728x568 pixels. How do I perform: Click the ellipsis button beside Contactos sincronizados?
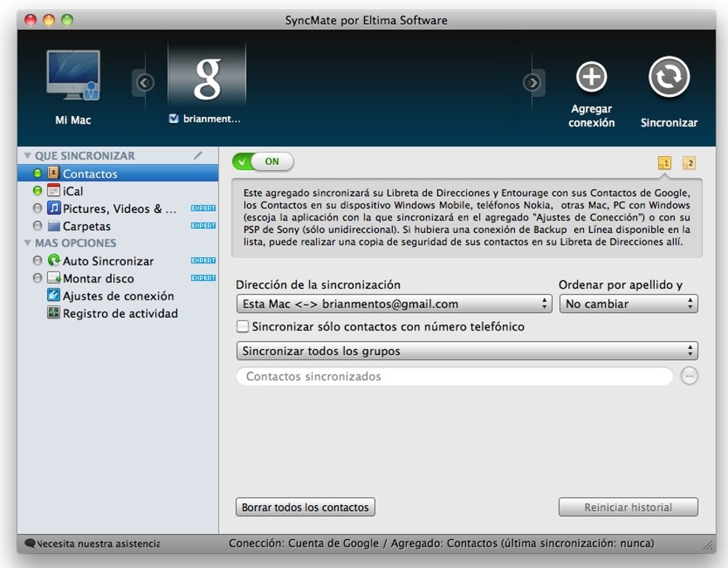pos(690,376)
